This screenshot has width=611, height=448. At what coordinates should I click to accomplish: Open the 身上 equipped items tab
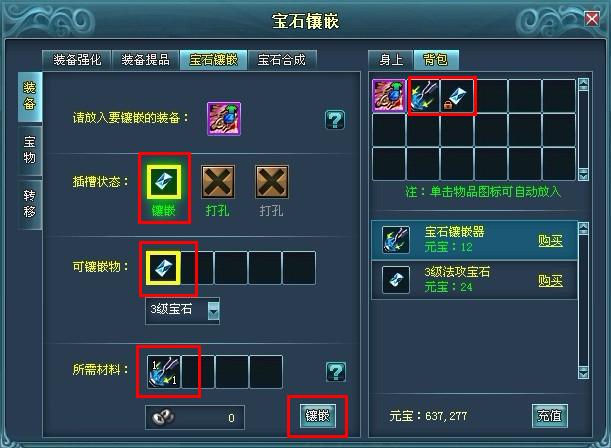(391, 60)
